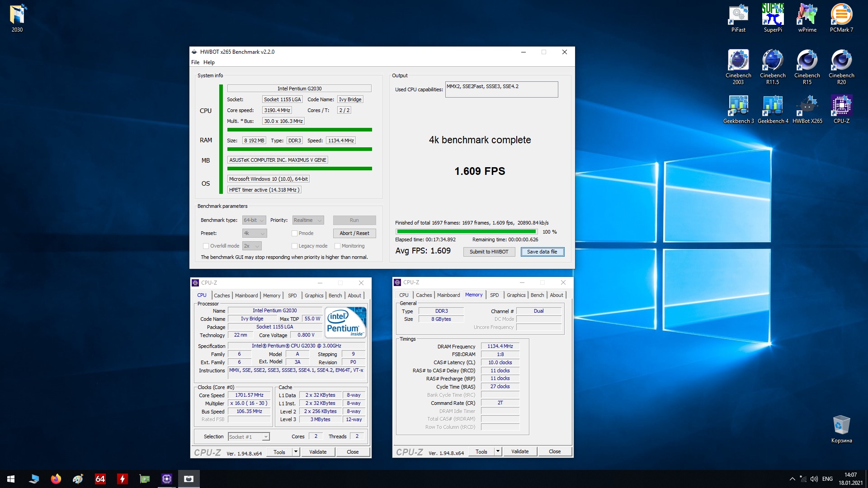Open Memory tab in left CPU-Z window
868x488 pixels.
(272, 296)
